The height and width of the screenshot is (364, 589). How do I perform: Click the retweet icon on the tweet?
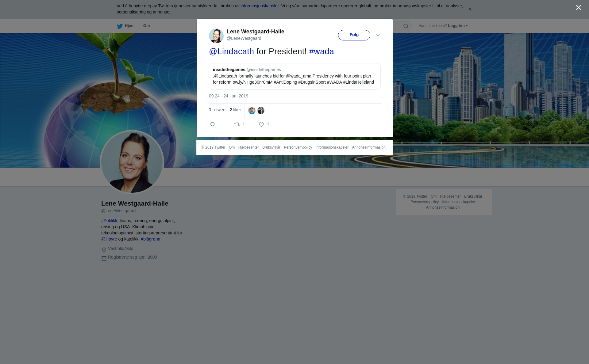(x=237, y=124)
